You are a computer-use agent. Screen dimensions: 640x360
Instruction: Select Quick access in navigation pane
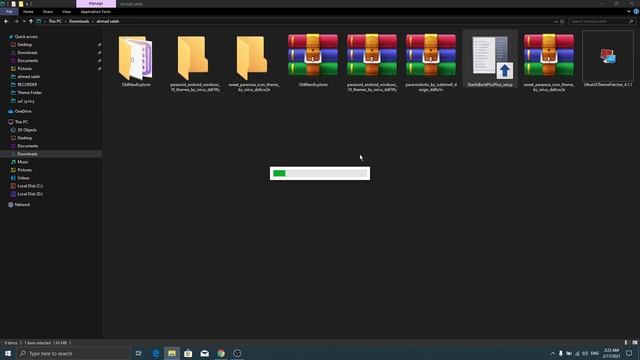(x=26, y=37)
